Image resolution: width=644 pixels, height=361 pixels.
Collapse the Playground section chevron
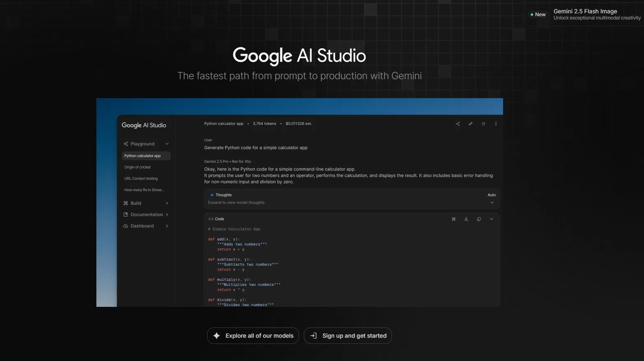click(167, 144)
